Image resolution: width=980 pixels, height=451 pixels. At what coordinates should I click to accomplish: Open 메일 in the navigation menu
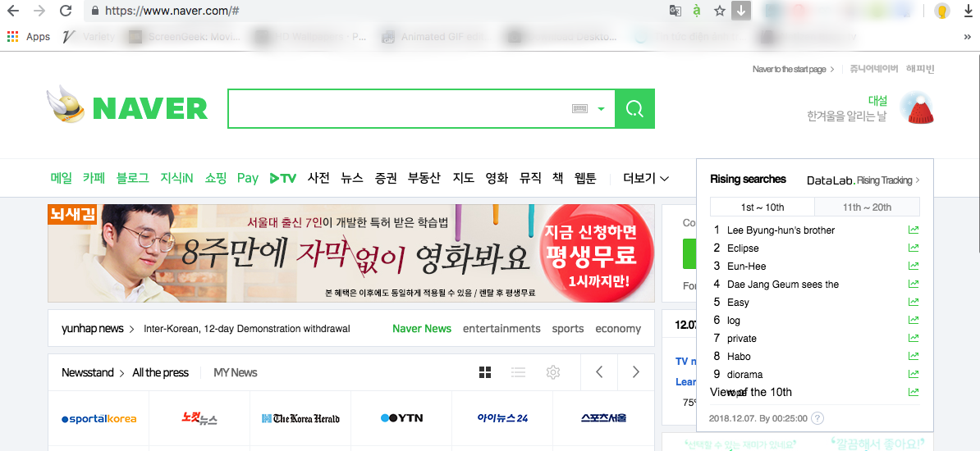62,178
